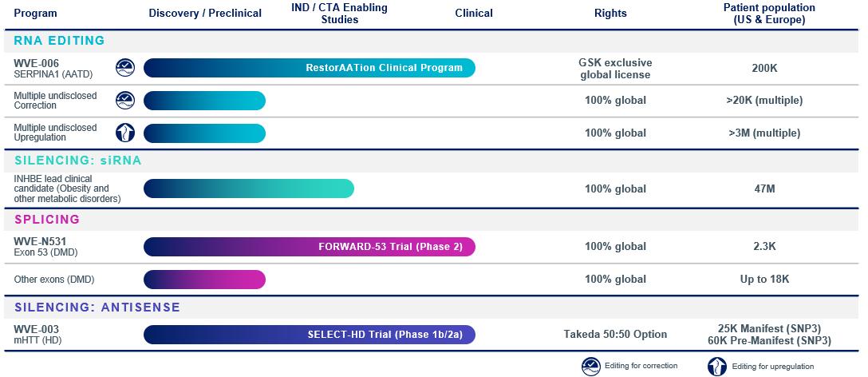Click the SELECT-HD Trial (Phase 1b/2a) bar
This screenshot has width=868, height=377.
point(309,335)
